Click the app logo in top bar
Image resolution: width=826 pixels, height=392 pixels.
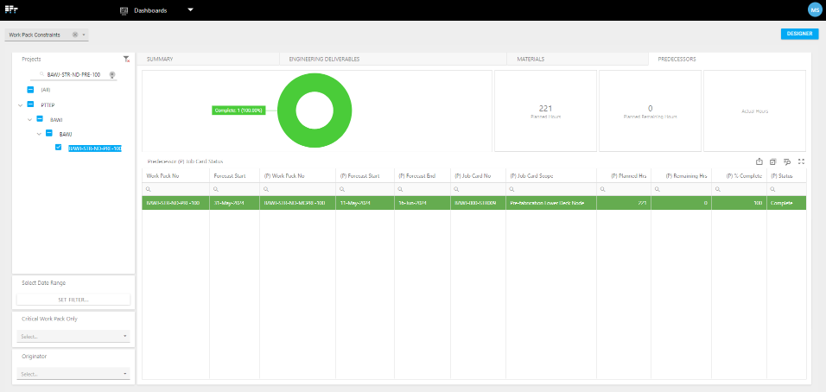[12, 9]
